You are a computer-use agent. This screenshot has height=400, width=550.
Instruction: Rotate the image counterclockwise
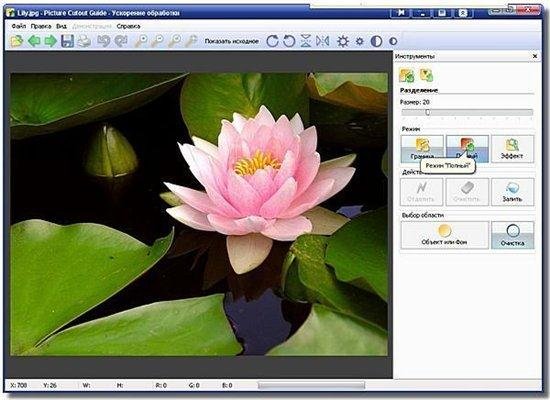coord(289,41)
